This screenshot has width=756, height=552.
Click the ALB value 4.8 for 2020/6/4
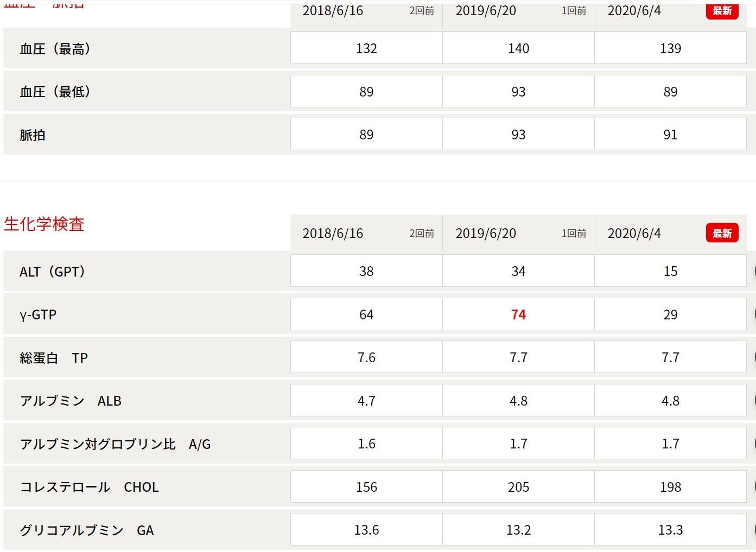[x=670, y=401]
